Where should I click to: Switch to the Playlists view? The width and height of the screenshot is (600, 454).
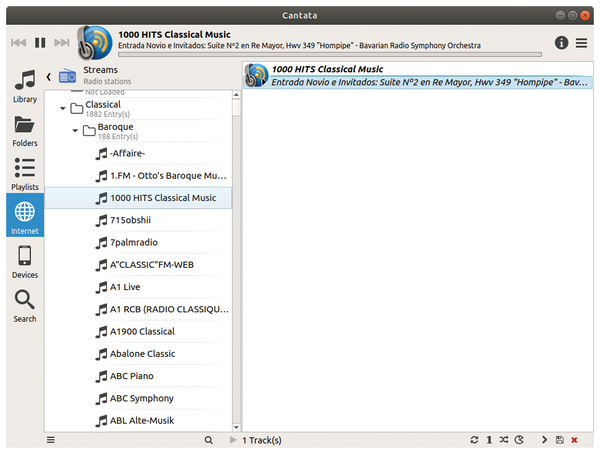tap(25, 174)
